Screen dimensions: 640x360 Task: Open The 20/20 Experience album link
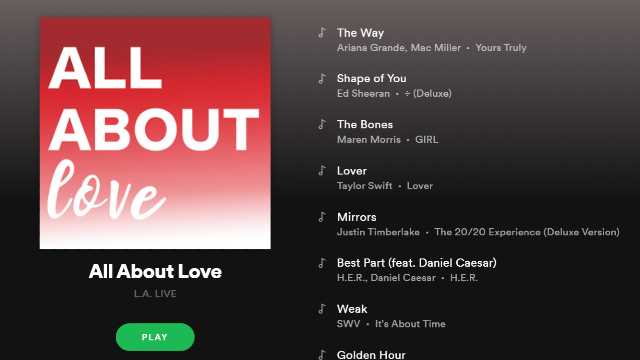click(x=527, y=232)
